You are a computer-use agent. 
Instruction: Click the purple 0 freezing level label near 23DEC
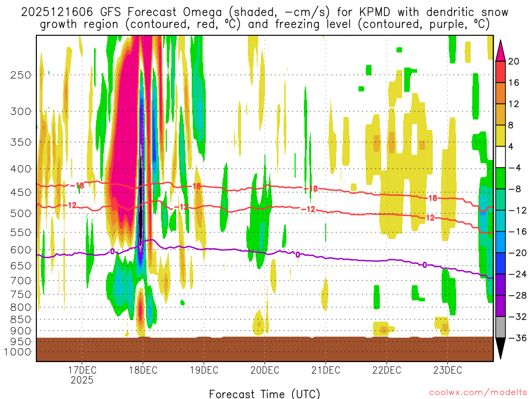[424, 265]
